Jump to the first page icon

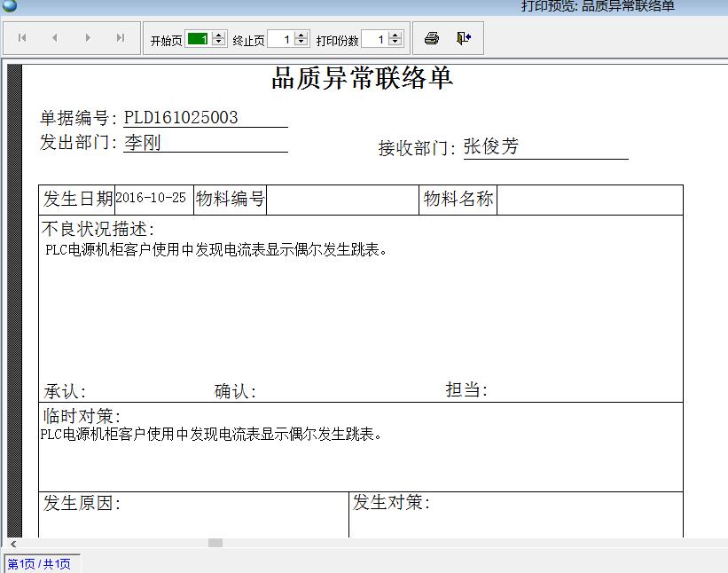(x=21, y=37)
